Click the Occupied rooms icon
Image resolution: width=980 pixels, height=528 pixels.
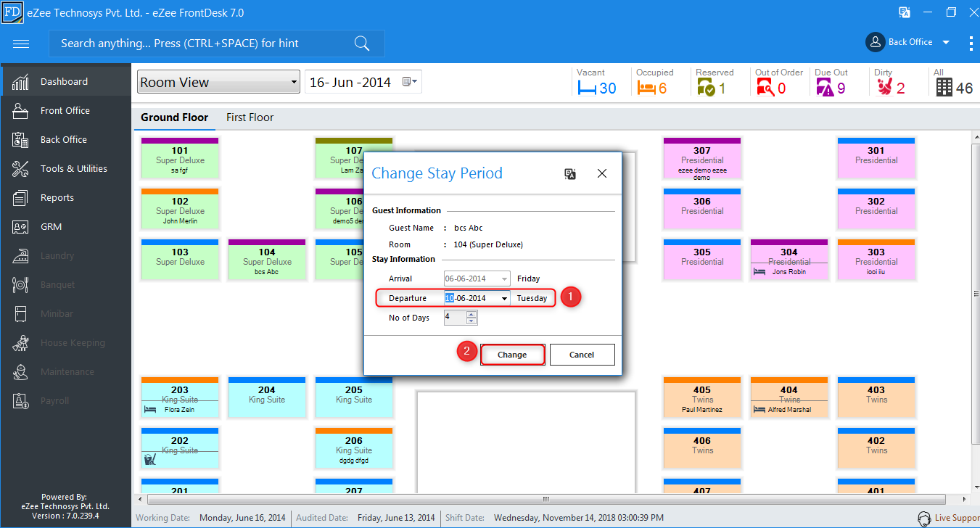click(x=646, y=88)
